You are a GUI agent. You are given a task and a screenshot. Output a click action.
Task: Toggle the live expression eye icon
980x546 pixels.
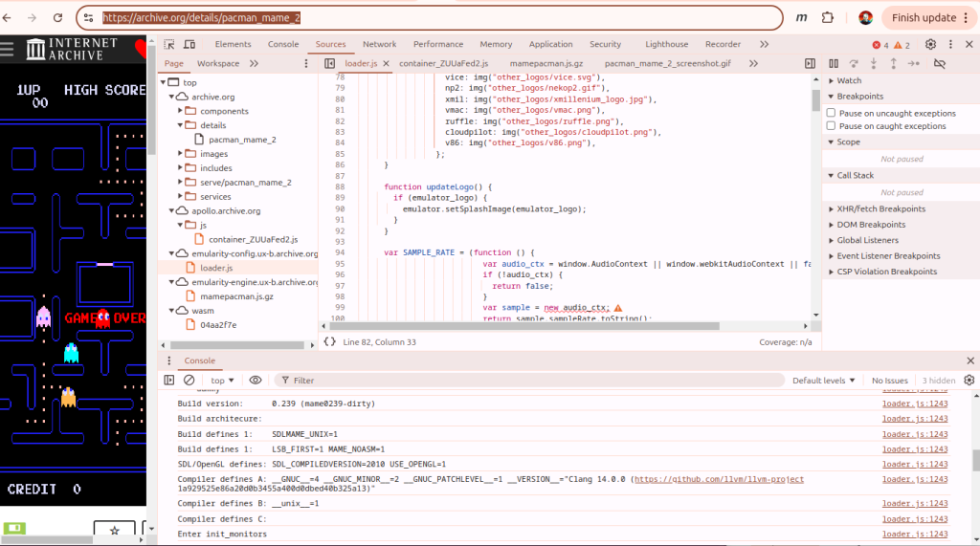255,380
